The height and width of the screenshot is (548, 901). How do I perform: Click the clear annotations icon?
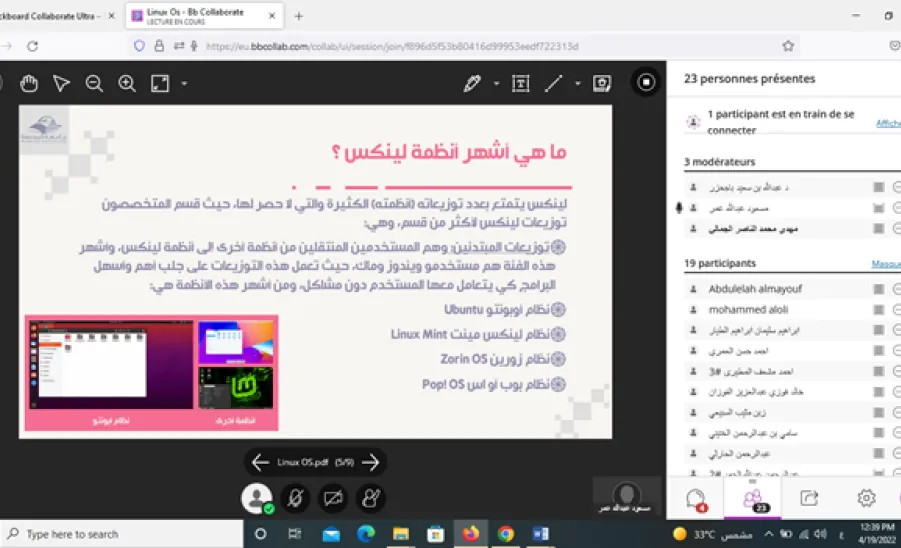click(602, 84)
